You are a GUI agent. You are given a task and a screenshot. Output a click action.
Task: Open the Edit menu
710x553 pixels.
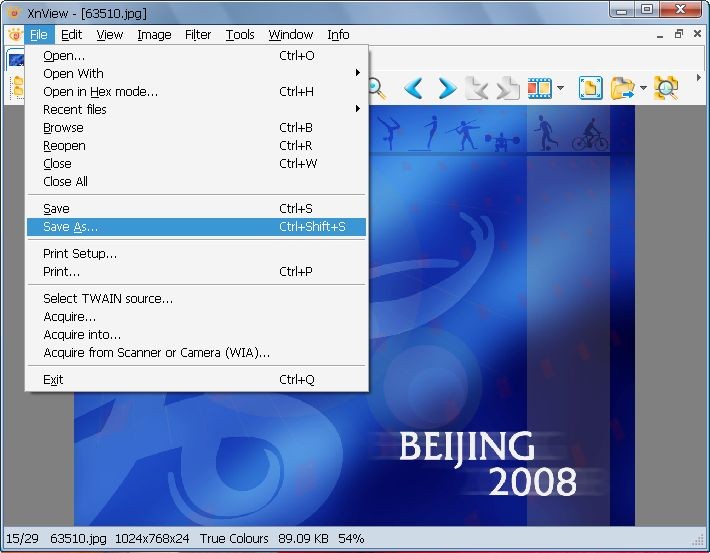tap(72, 35)
